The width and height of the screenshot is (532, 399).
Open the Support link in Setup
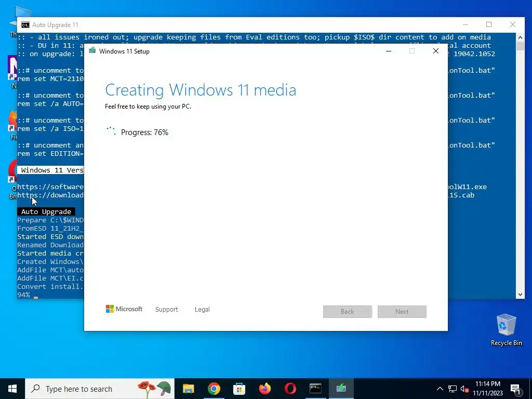(167, 310)
